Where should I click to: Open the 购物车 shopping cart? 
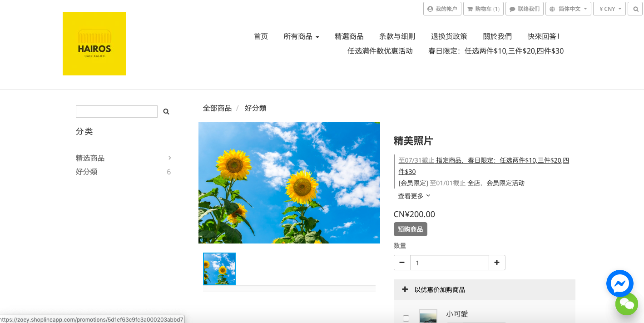click(483, 9)
